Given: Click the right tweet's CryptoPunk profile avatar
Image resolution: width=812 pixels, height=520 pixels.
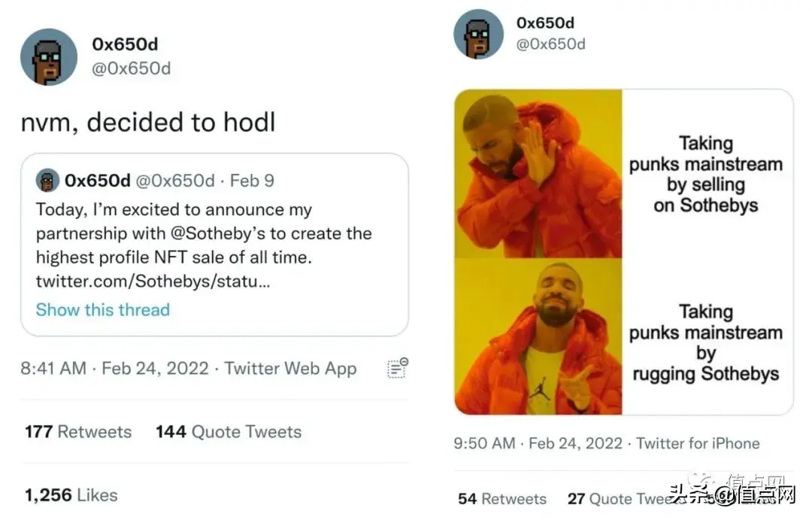Looking at the screenshot, I should tap(478, 35).
